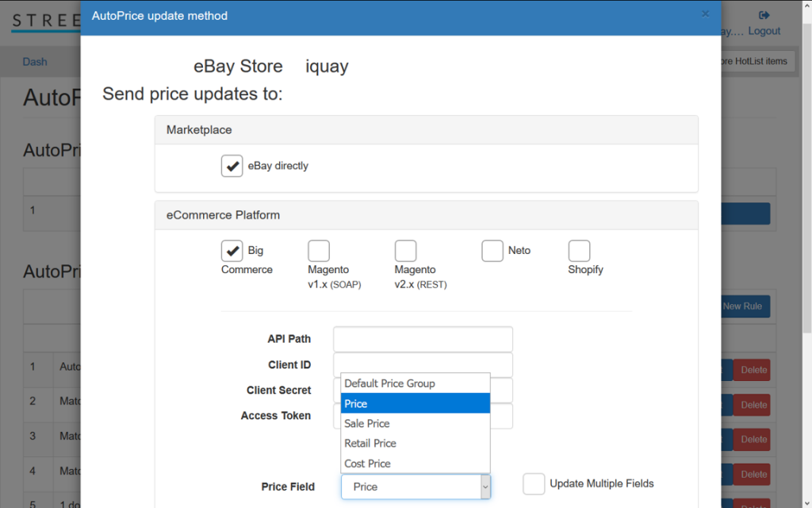Delete rule in row 2
This screenshot has width=812, height=508.
[x=752, y=405]
